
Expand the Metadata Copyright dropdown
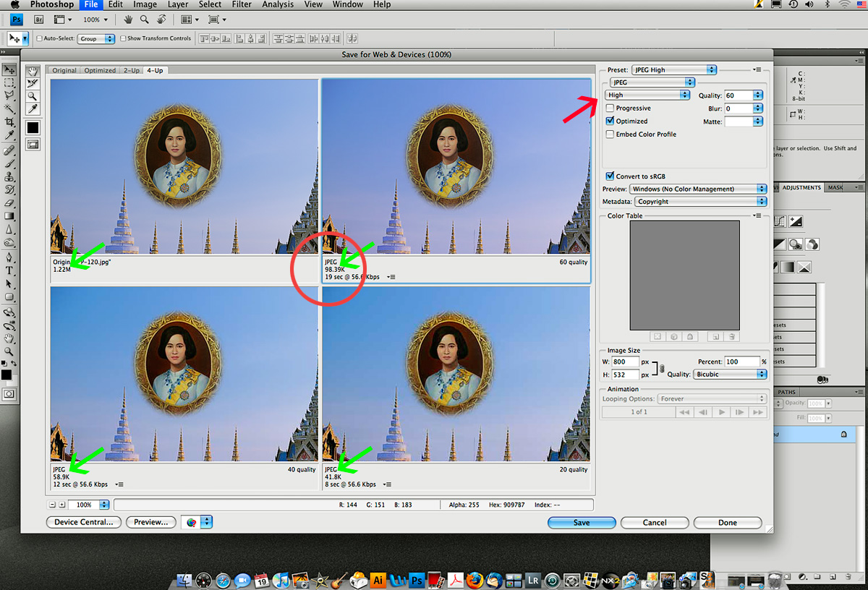coord(700,202)
